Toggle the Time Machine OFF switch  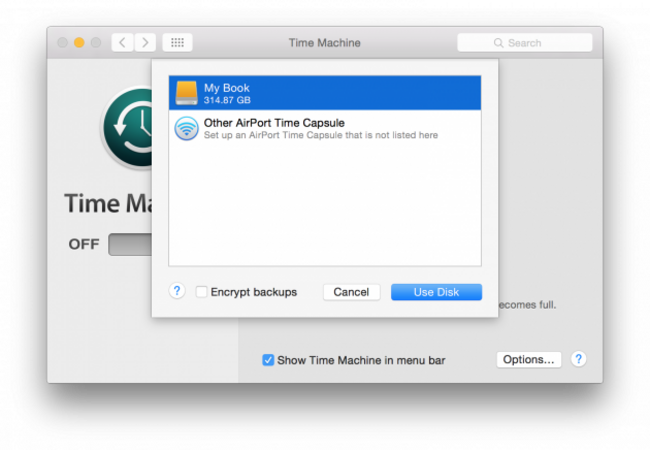[130, 244]
